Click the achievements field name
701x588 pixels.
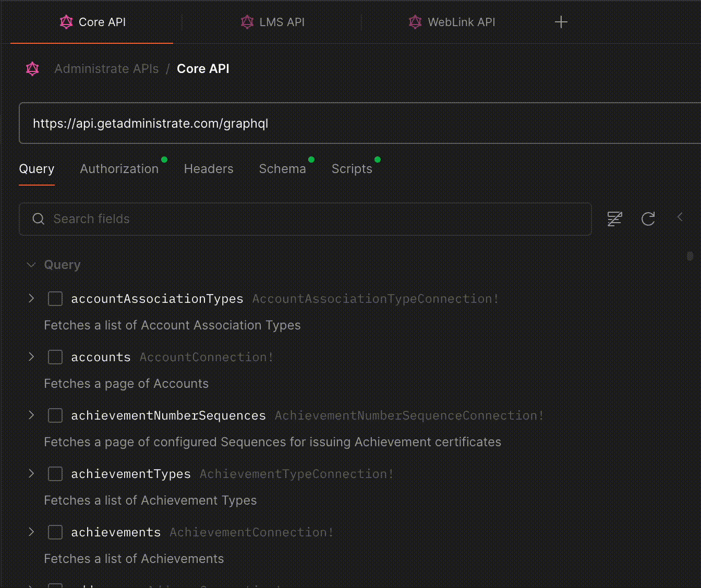(x=116, y=532)
